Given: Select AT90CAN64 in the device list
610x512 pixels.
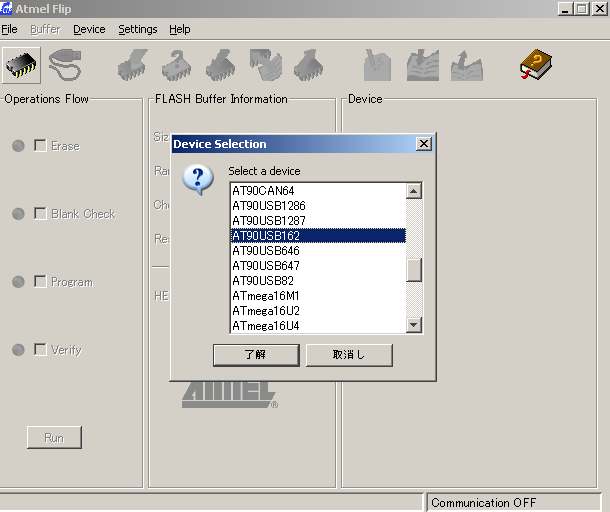Looking at the screenshot, I should click(x=318, y=191).
